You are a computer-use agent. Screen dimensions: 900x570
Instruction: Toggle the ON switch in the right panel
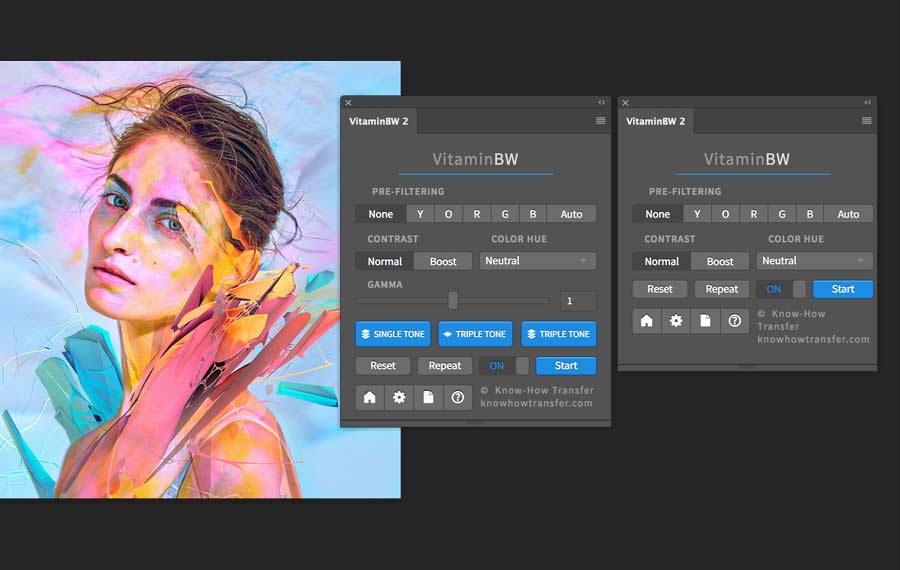click(781, 289)
